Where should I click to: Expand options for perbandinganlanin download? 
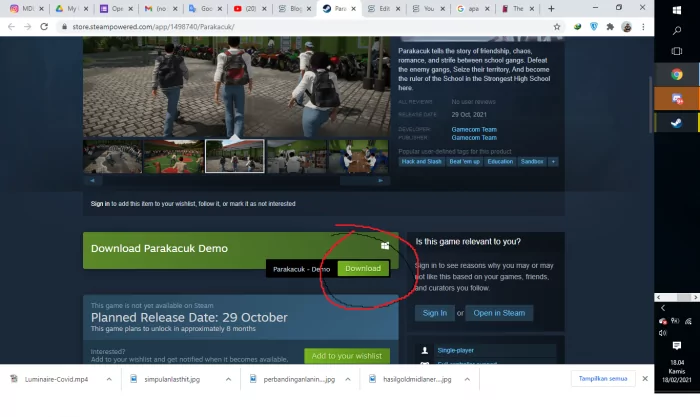click(348, 379)
